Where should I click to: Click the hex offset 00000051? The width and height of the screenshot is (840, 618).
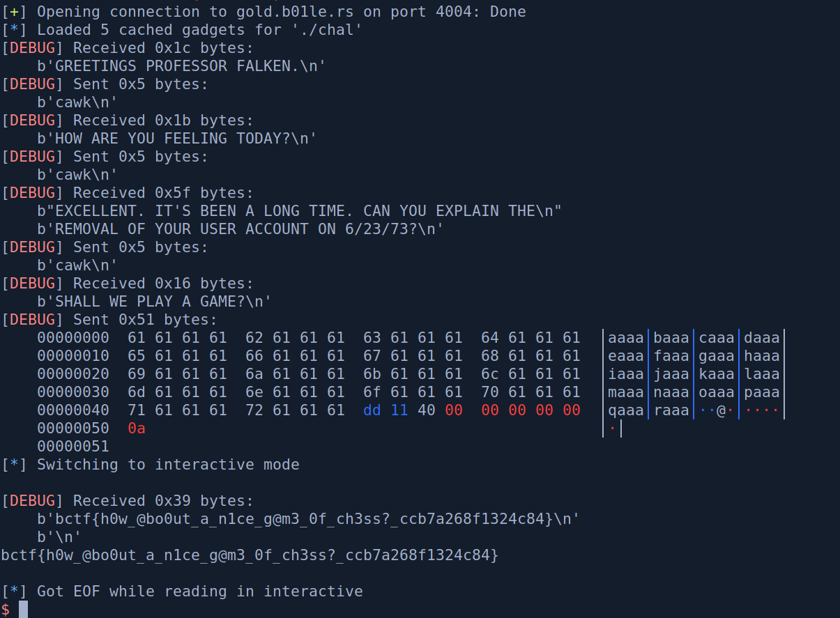click(x=73, y=447)
